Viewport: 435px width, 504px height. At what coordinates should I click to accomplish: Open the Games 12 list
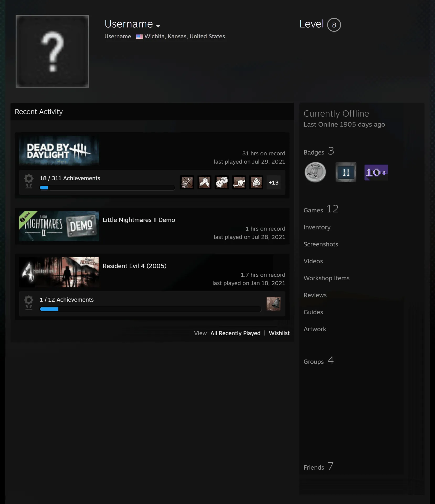pyautogui.click(x=321, y=209)
